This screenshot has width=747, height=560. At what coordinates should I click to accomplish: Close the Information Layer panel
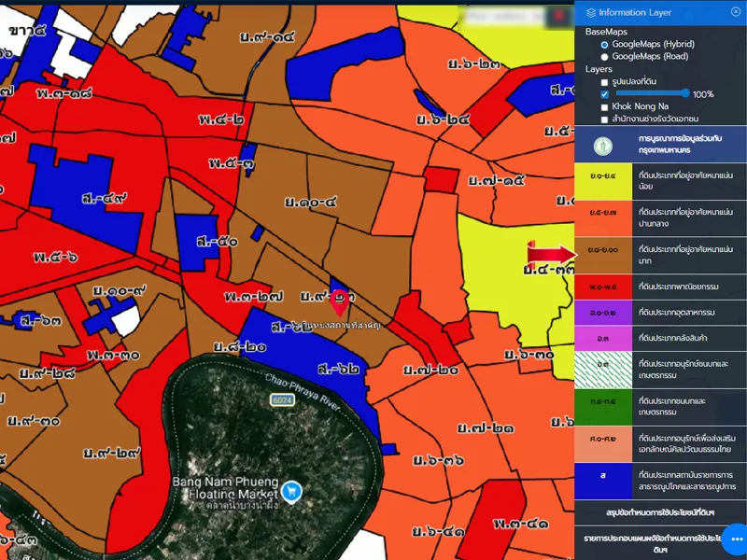click(736, 12)
